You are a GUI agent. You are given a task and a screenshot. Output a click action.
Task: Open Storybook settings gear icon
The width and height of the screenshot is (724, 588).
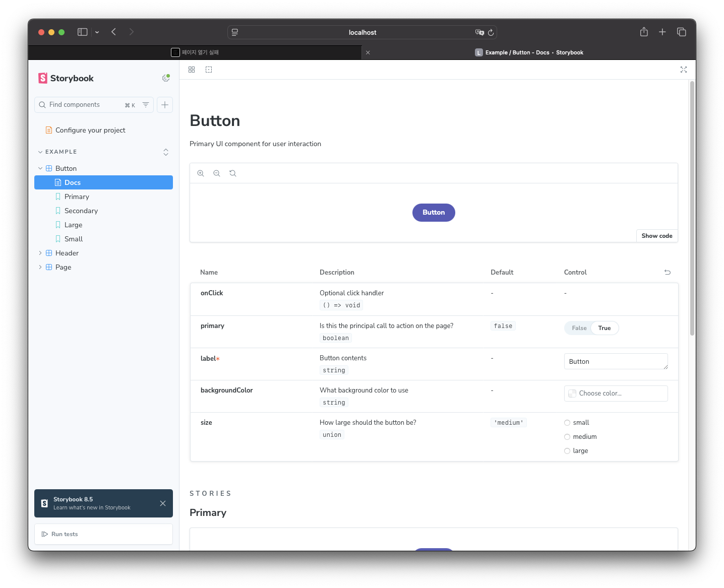click(165, 78)
